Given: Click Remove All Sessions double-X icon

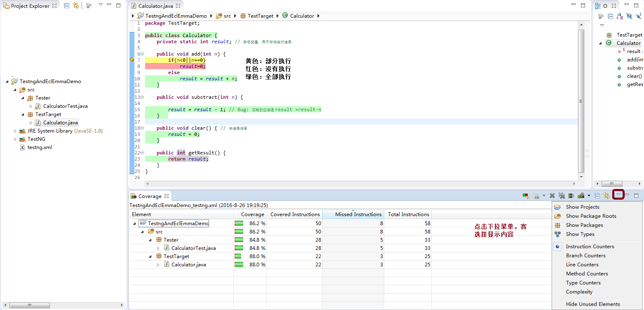Looking at the screenshot, I should (561, 196).
